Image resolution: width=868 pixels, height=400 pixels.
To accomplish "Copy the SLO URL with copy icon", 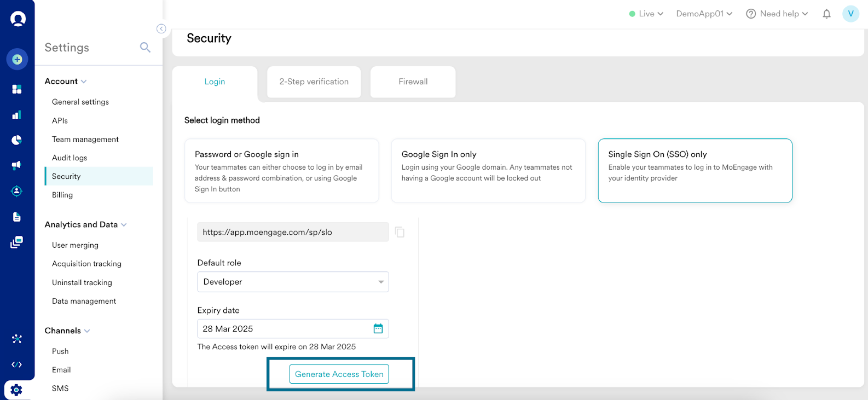I will pyautogui.click(x=400, y=232).
